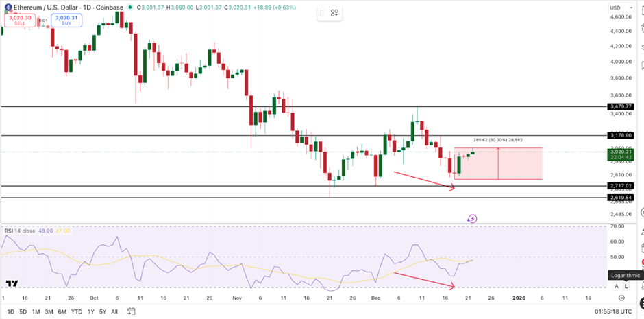
Task: Toggle Logarithmic scale with the L button
Action: (626, 286)
